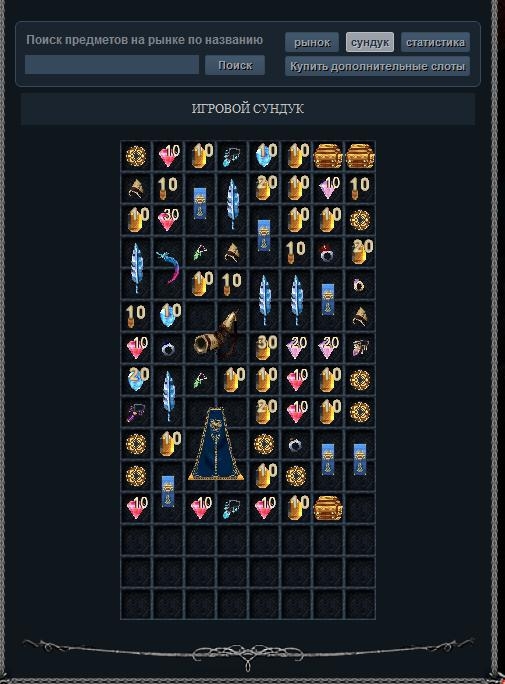505x684 pixels.
Task: Click the gold medallion in the first chest slot
Action: tap(136, 155)
